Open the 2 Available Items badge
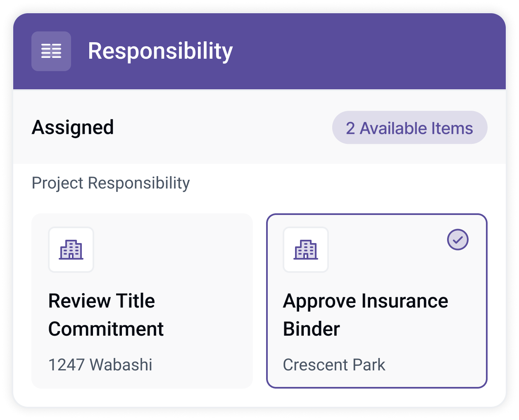 pyautogui.click(x=409, y=127)
